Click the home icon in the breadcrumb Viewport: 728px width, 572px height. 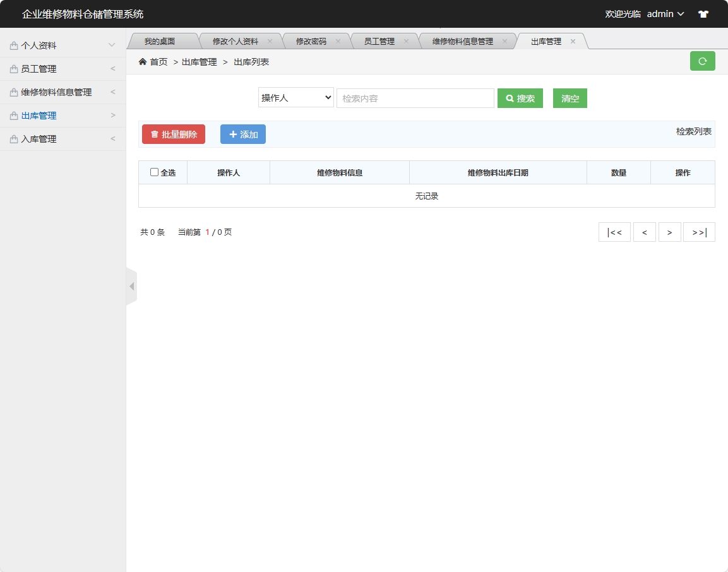point(143,61)
